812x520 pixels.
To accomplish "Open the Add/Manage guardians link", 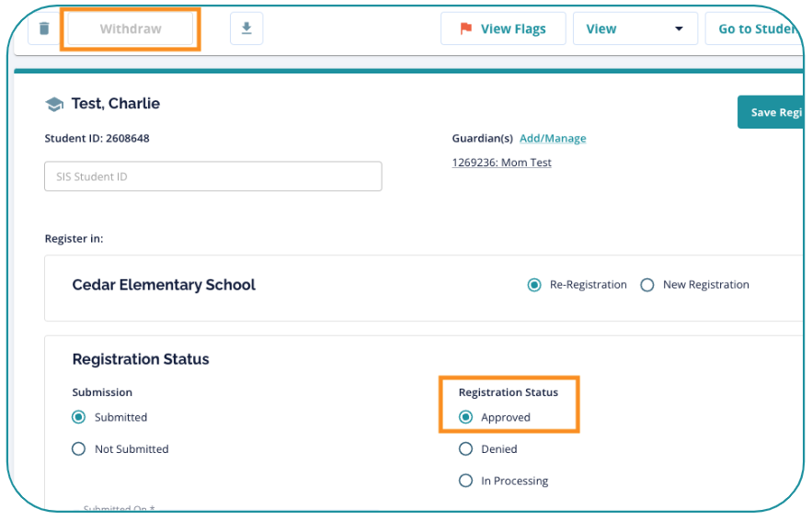I will [553, 139].
